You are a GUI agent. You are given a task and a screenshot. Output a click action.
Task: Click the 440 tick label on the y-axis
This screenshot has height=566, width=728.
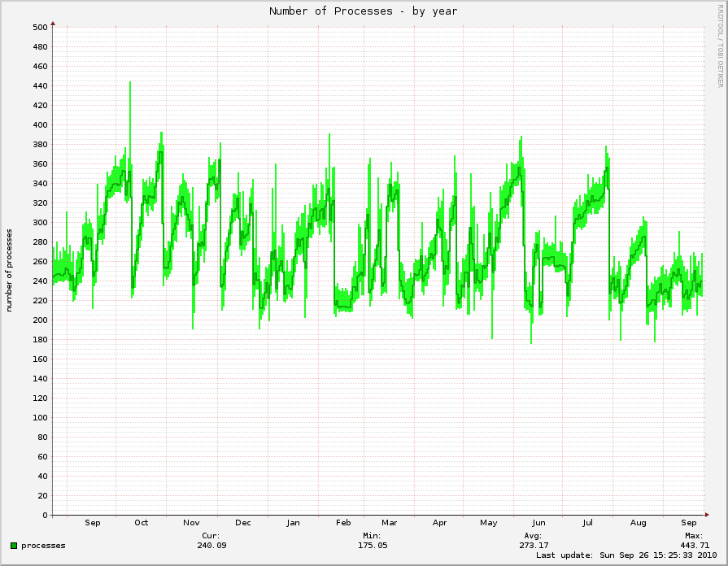(40, 86)
